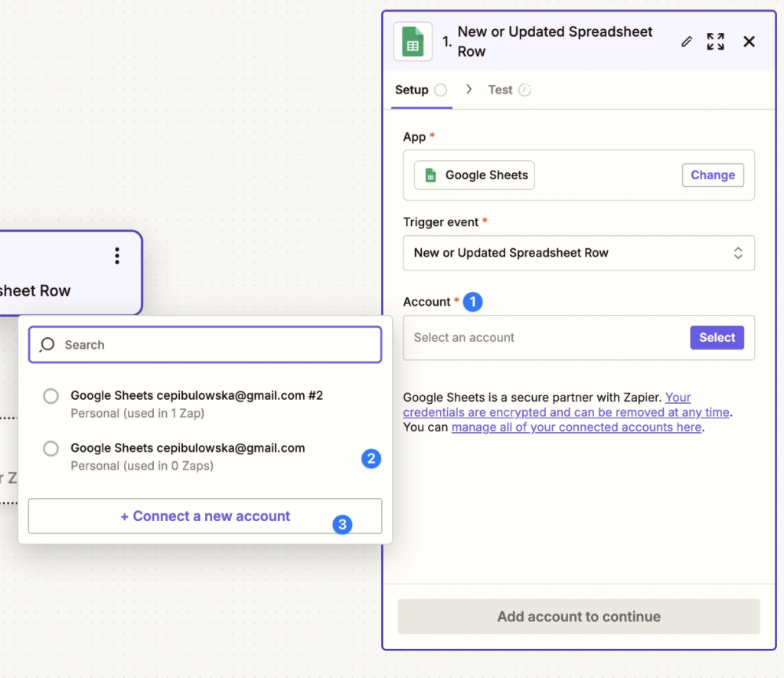Viewport: 784px width, 678px height.
Task: Click the numbered badge 2 beside the account list
Action: pyautogui.click(x=371, y=458)
